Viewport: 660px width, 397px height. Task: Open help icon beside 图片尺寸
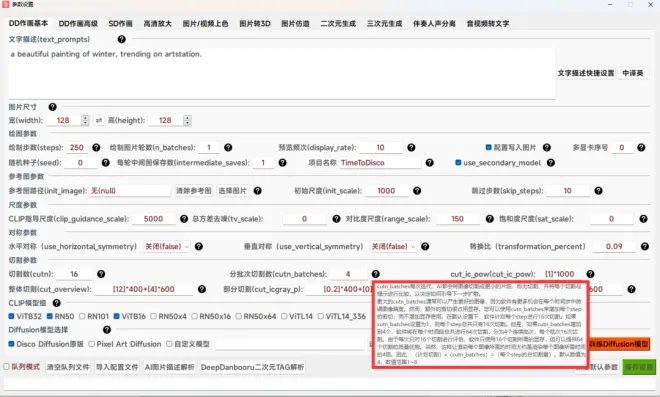coord(53,107)
